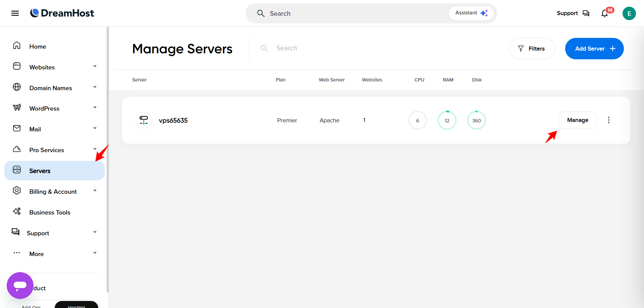Click the Web Server column header
Viewport: 644px width, 308px height.
click(x=332, y=80)
